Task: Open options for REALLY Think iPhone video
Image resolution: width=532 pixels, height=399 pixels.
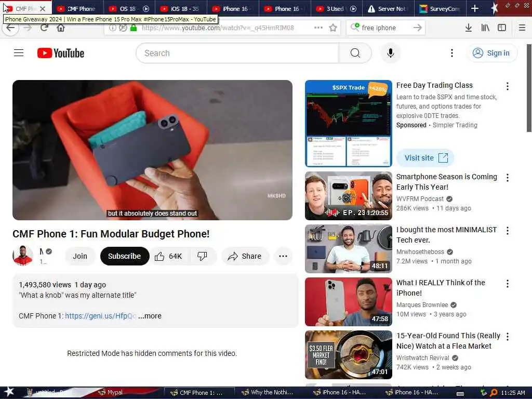Action: [507, 284]
